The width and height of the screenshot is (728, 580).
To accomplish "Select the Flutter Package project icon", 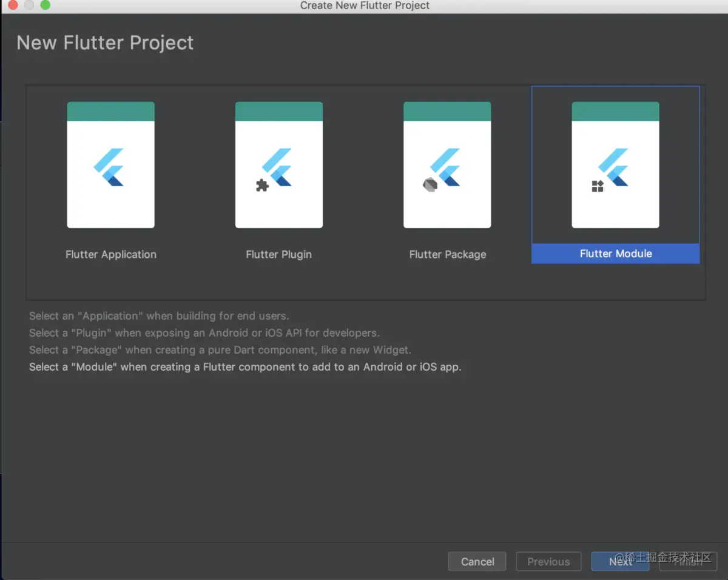I will pos(447,165).
